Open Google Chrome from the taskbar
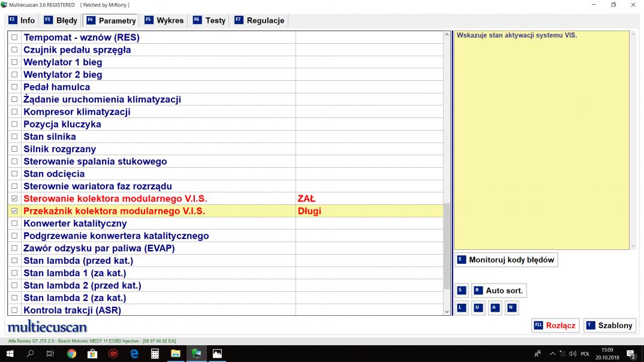Screen dimensions: 644x362 coord(72,354)
